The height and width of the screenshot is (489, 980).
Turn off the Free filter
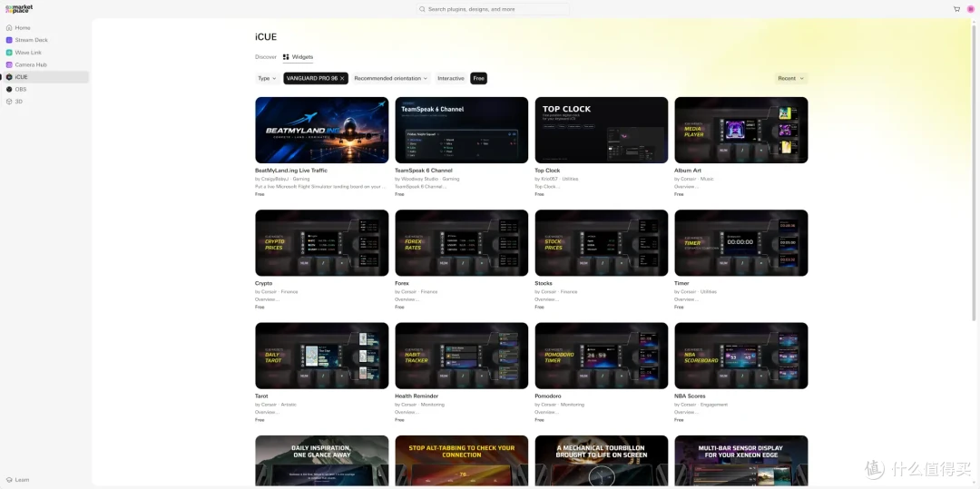pyautogui.click(x=479, y=78)
